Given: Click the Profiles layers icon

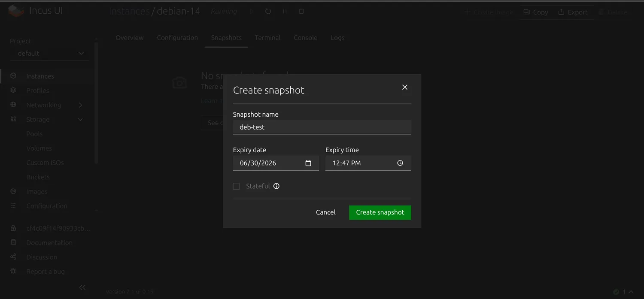Looking at the screenshot, I should 13,91.
